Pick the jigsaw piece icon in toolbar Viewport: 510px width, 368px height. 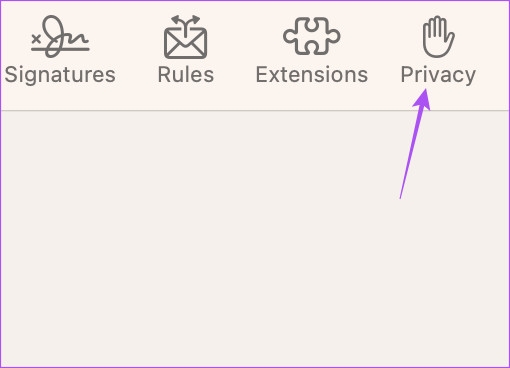click(312, 36)
